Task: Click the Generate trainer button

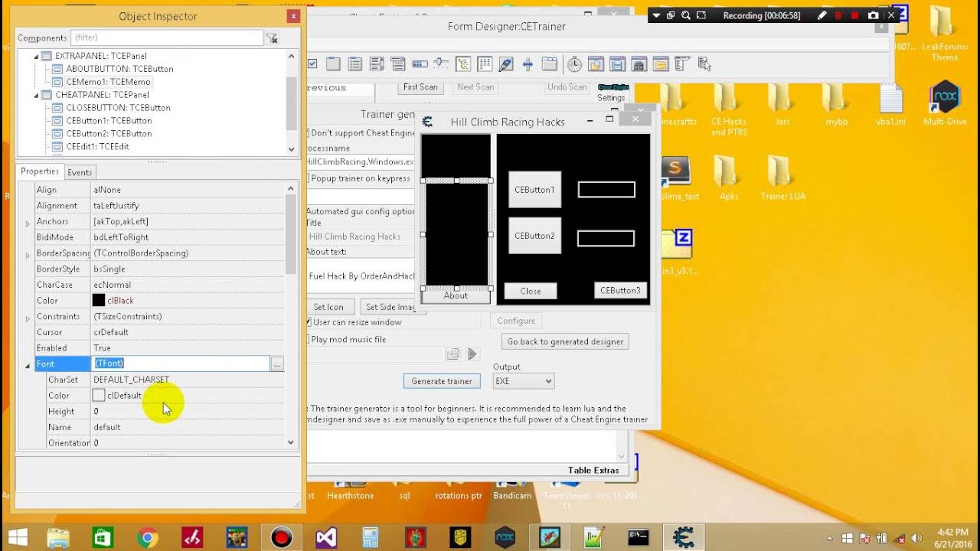Action: pos(442,381)
